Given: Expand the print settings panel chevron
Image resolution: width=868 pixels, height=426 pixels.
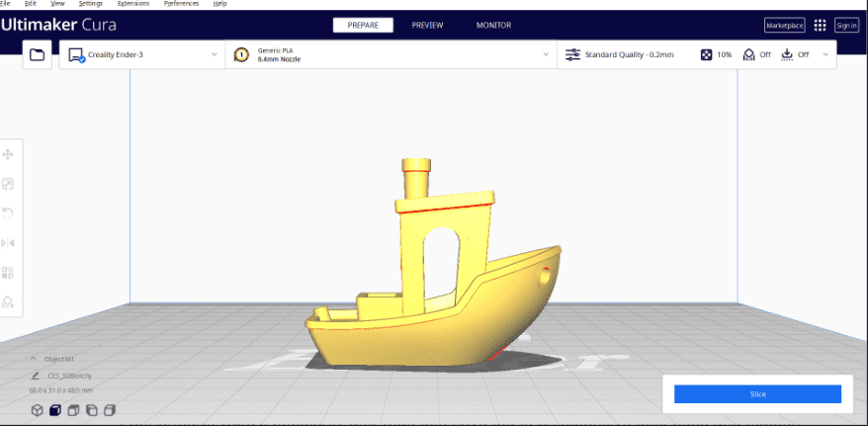Looking at the screenshot, I should (x=825, y=54).
